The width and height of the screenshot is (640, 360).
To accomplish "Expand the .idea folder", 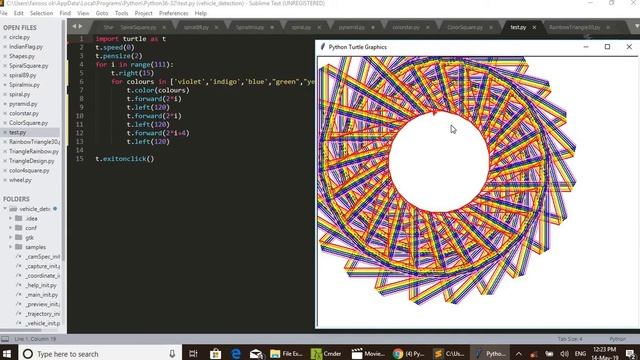I will tap(11, 218).
